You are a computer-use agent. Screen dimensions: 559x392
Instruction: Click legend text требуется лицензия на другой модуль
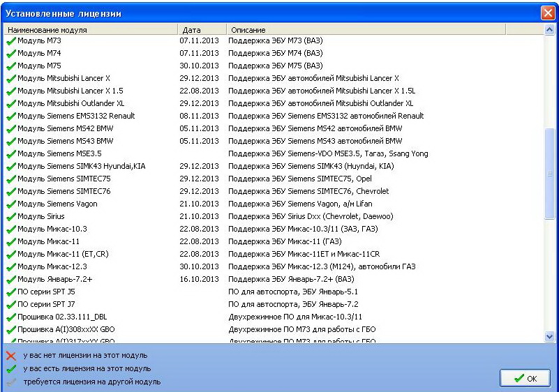click(92, 382)
